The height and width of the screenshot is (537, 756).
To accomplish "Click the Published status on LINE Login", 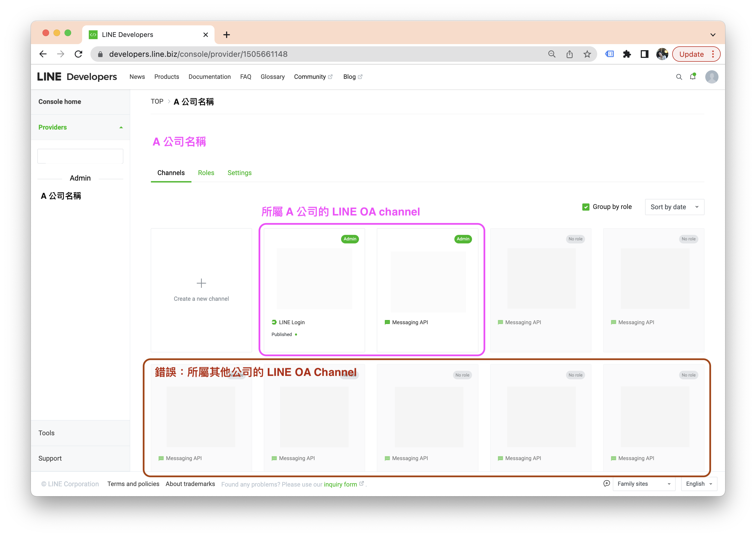I will pos(284,334).
